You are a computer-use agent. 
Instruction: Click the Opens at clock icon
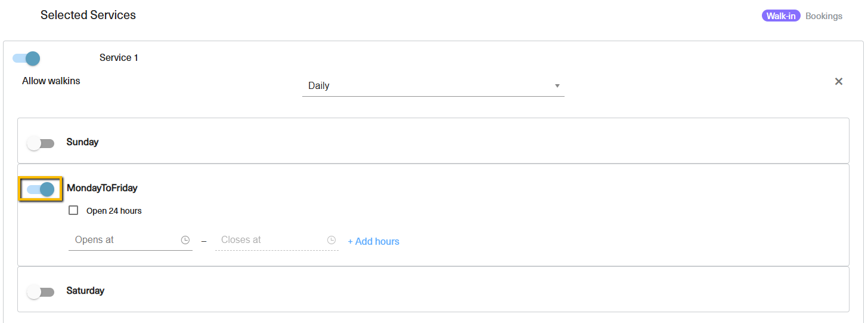click(185, 240)
